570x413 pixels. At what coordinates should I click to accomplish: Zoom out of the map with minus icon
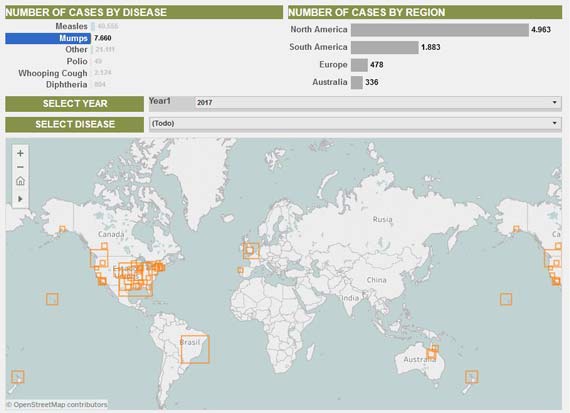(20, 167)
